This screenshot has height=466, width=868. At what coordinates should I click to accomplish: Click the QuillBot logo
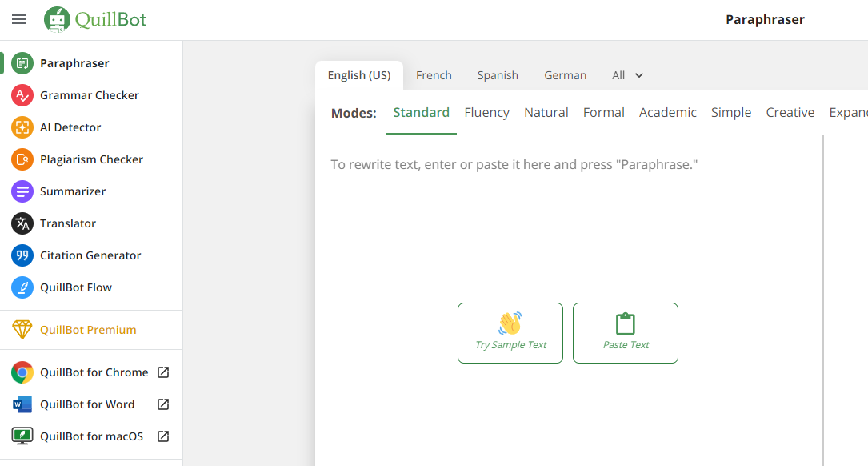coord(96,19)
